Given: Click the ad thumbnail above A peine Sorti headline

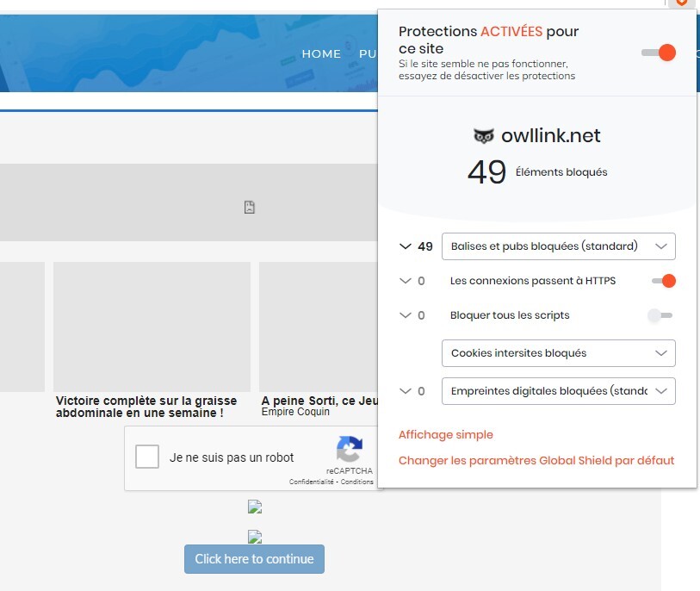Looking at the screenshot, I should click(319, 327).
